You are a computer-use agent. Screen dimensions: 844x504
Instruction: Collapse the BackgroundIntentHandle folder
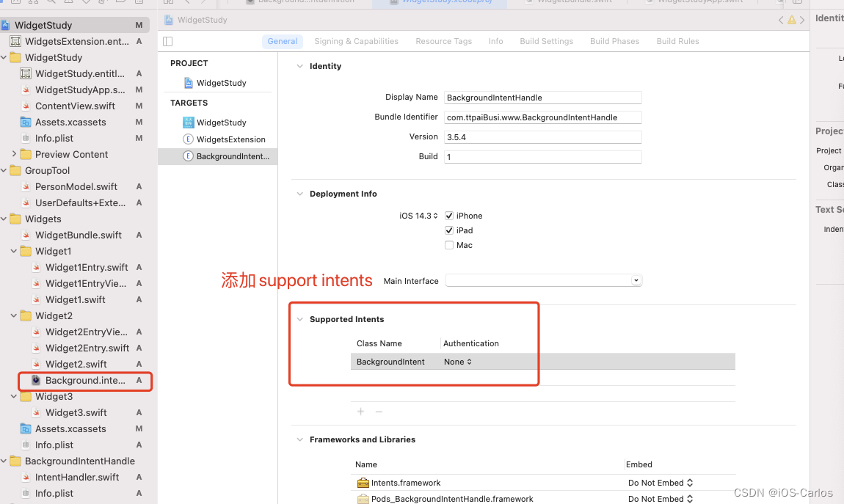[x=4, y=461]
